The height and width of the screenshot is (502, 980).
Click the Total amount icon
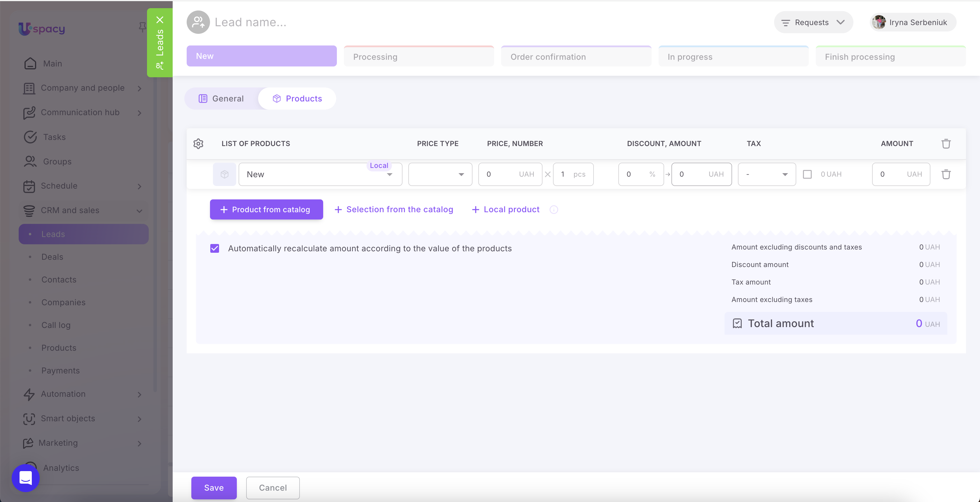pyautogui.click(x=737, y=323)
